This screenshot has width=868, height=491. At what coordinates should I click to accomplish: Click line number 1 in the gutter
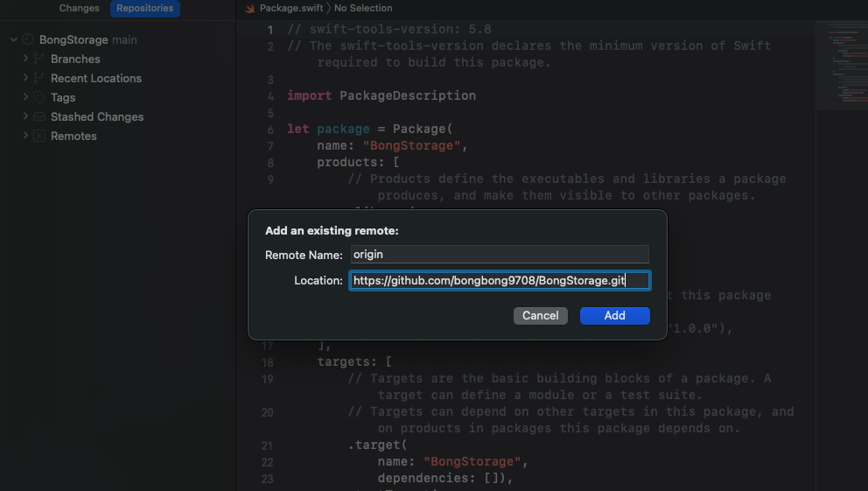point(270,30)
